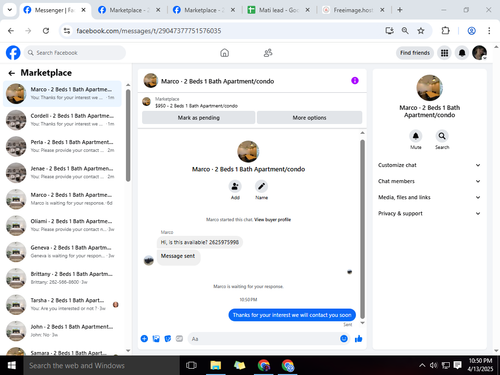Click the conversation list scrollbar
Screen dimensions: 500x375
tap(128, 135)
